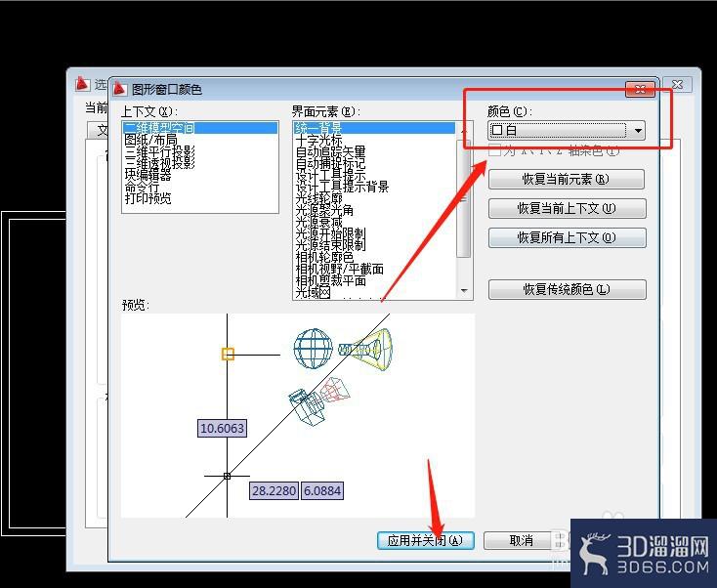Image resolution: width=717 pixels, height=588 pixels.
Task: Click the 取消 cancel button
Action: point(522,541)
